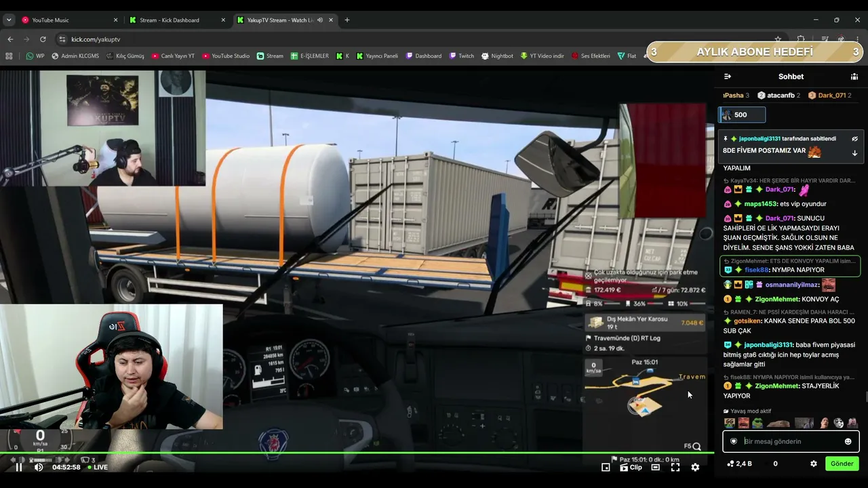Open Nightbot bookmark
Screen dimensions: 868x488
pyautogui.click(x=497, y=56)
